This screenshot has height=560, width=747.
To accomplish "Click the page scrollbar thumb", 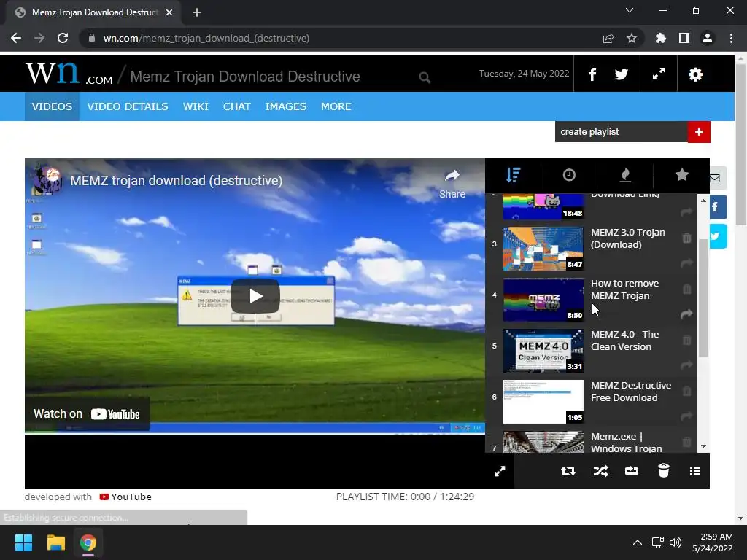I will 740,144.
